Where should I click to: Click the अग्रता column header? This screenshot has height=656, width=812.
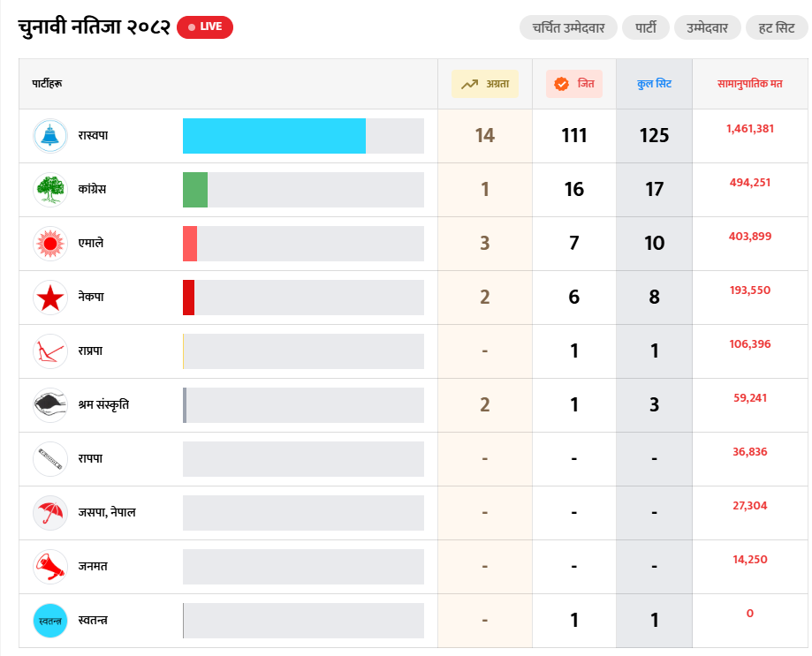[485, 84]
